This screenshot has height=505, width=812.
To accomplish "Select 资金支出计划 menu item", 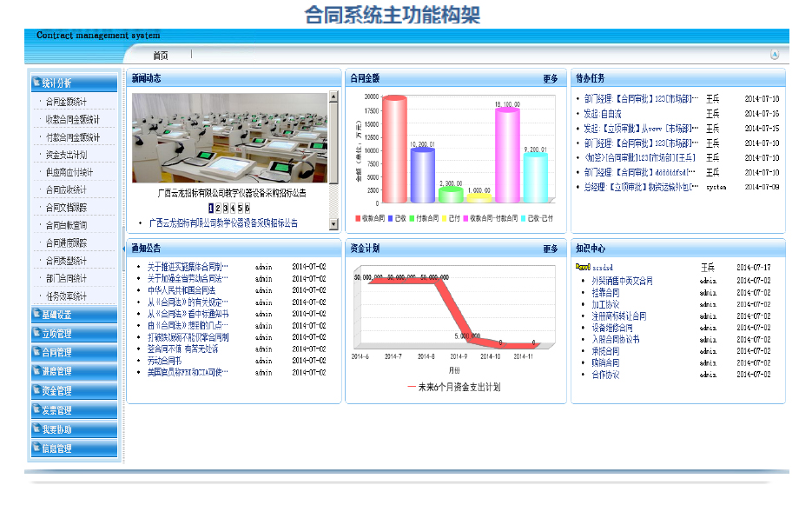I will coord(66,155).
